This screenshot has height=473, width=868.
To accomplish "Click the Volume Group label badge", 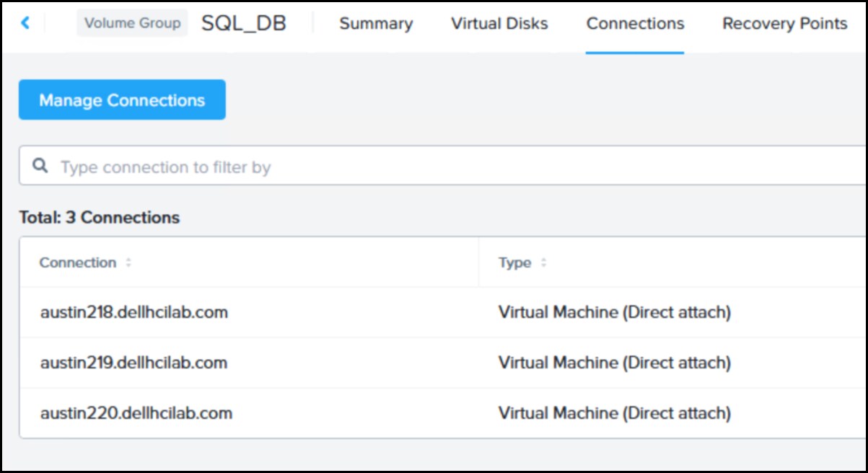I will (132, 23).
